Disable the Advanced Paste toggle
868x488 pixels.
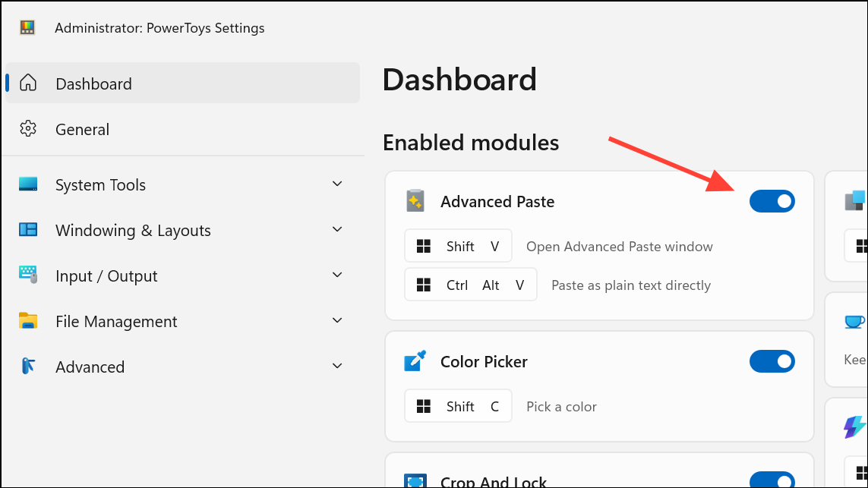[x=772, y=201]
